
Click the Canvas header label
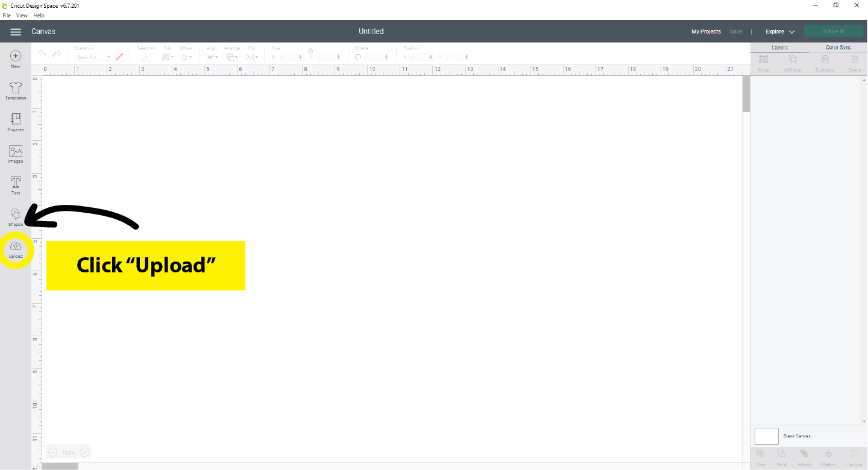pyautogui.click(x=43, y=31)
